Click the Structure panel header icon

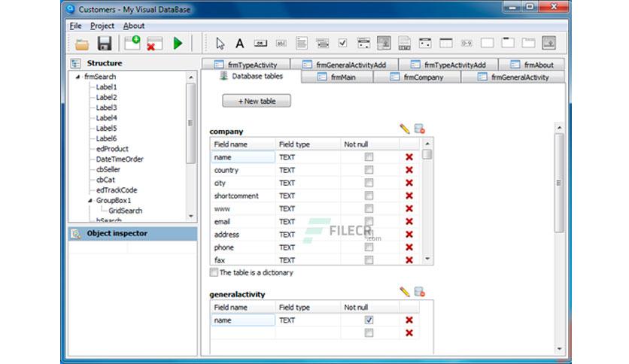point(76,63)
